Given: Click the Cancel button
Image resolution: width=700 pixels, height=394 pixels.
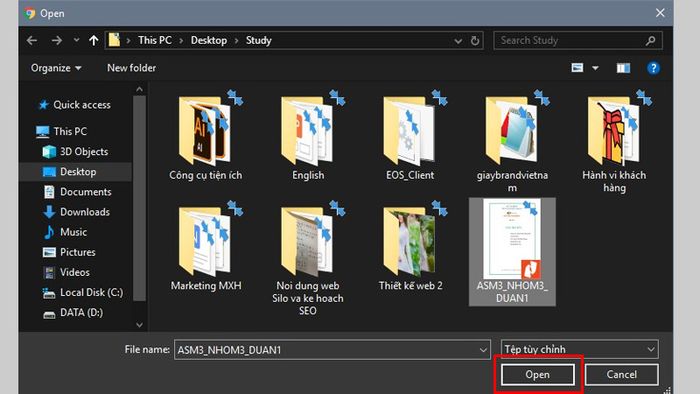Looking at the screenshot, I should [621, 375].
